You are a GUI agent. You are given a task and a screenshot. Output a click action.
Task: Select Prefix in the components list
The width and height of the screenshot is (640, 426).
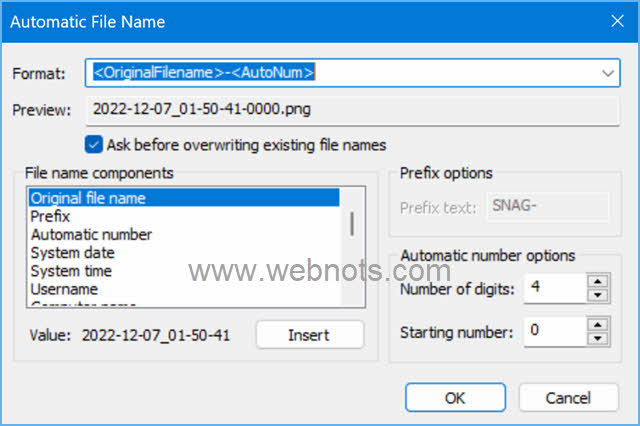coord(50,216)
